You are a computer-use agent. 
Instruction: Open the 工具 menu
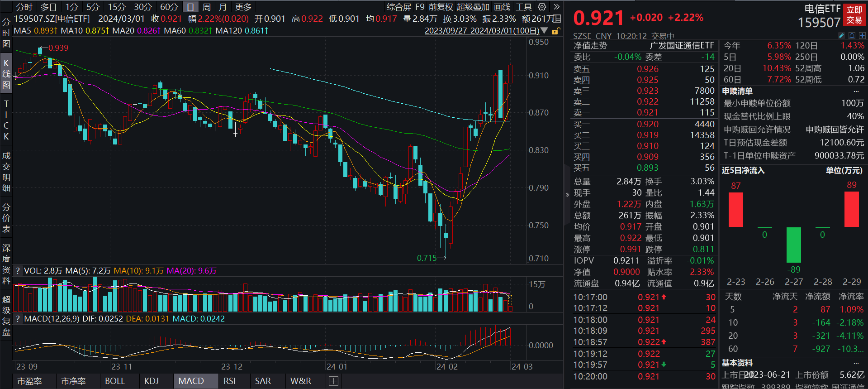[524, 7]
